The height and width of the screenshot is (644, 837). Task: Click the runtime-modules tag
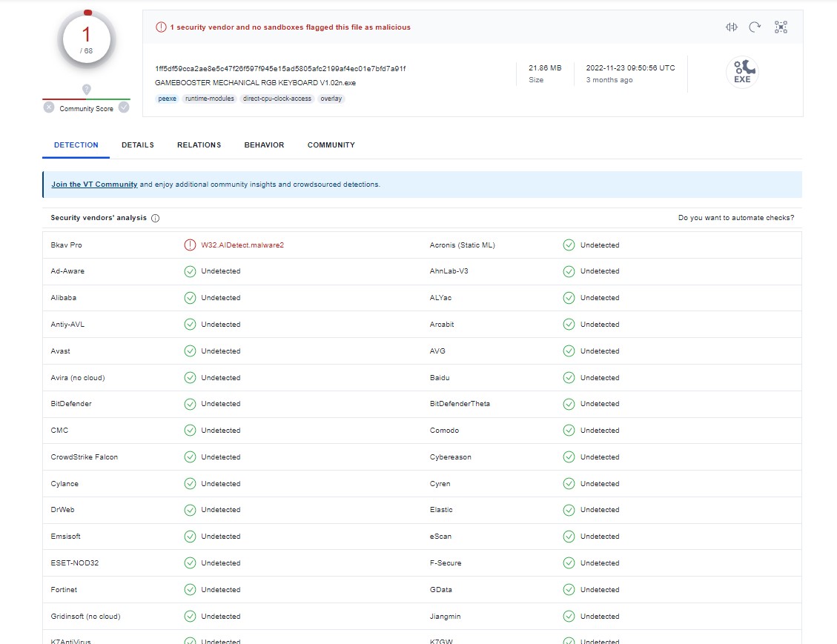tap(210, 99)
